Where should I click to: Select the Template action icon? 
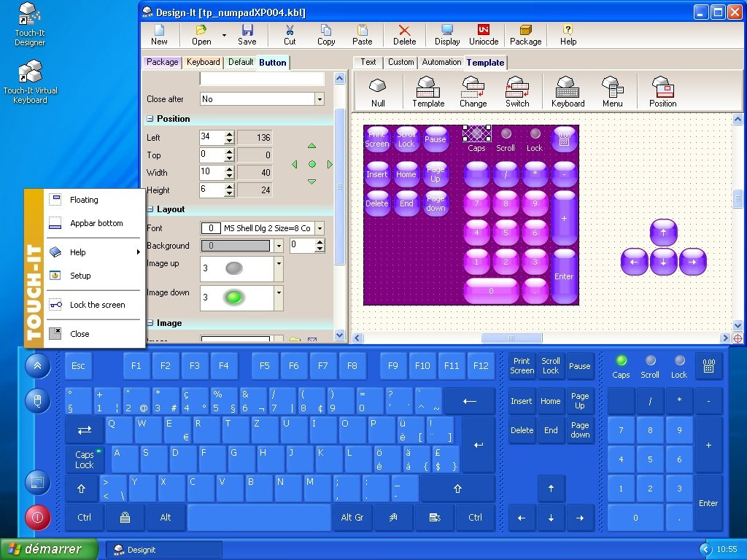(x=428, y=87)
